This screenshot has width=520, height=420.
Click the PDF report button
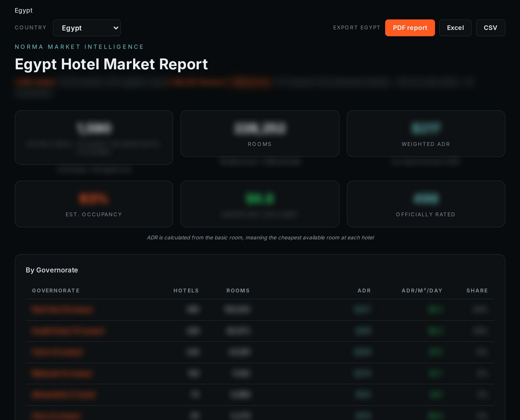click(x=410, y=28)
